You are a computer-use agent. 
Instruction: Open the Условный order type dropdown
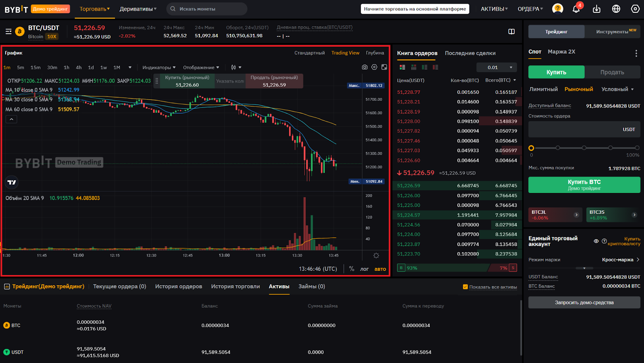click(617, 89)
